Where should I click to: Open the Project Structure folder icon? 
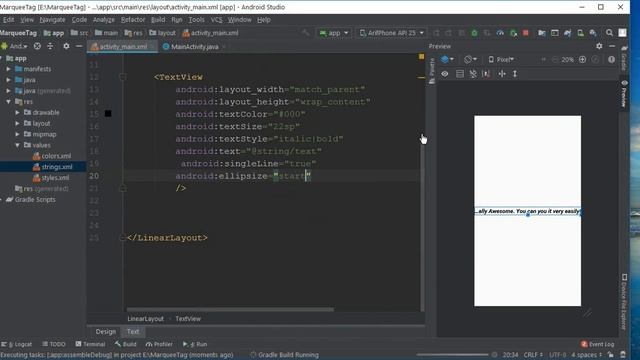click(542, 33)
